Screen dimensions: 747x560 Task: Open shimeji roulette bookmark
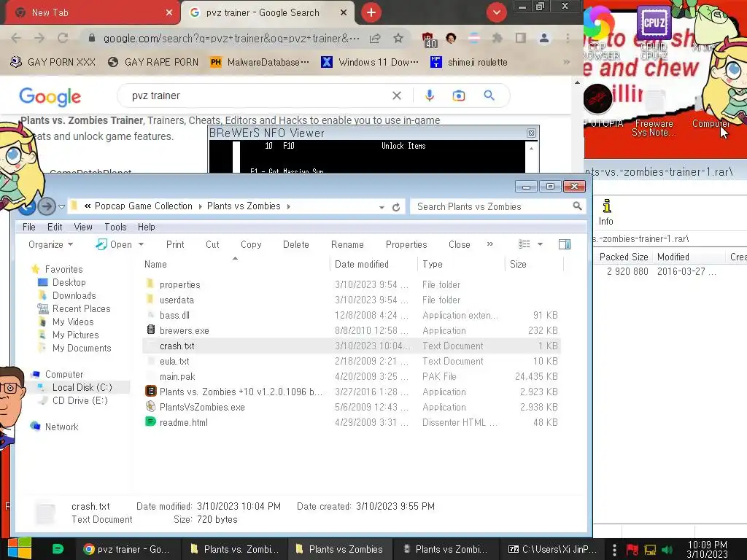(x=469, y=62)
